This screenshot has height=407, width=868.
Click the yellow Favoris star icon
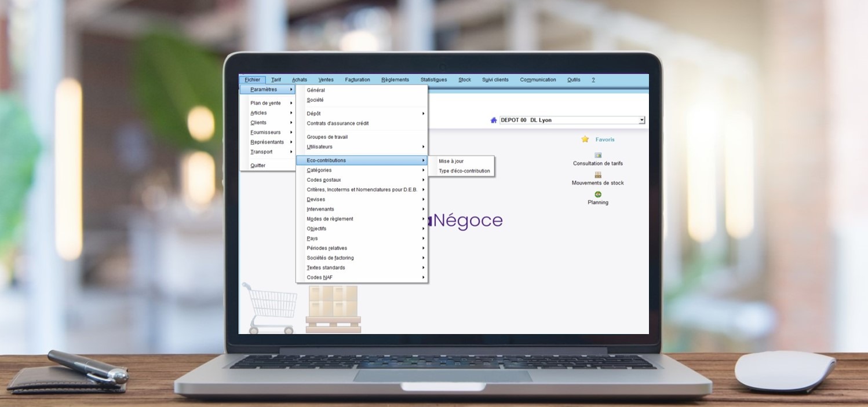584,139
